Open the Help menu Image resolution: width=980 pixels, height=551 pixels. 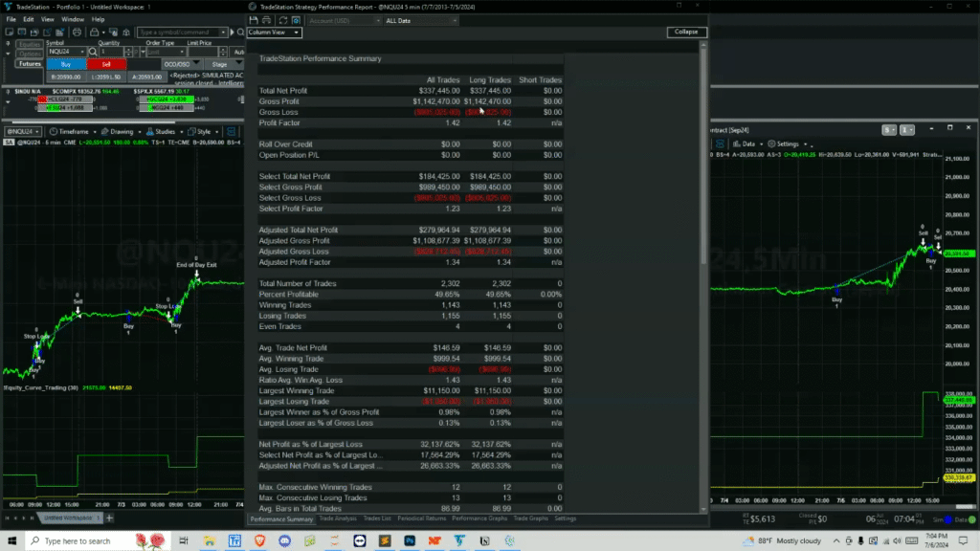click(99, 19)
